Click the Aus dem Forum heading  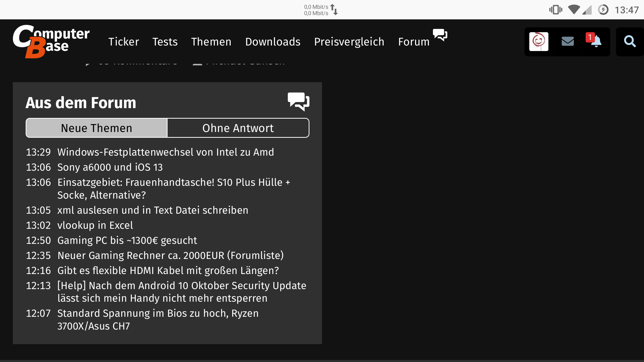click(x=81, y=103)
